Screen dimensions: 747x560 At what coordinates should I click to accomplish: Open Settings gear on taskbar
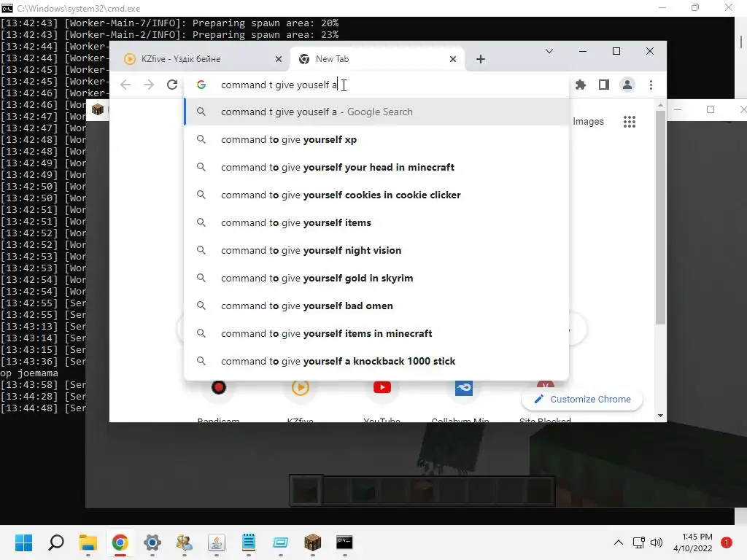pyautogui.click(x=152, y=542)
